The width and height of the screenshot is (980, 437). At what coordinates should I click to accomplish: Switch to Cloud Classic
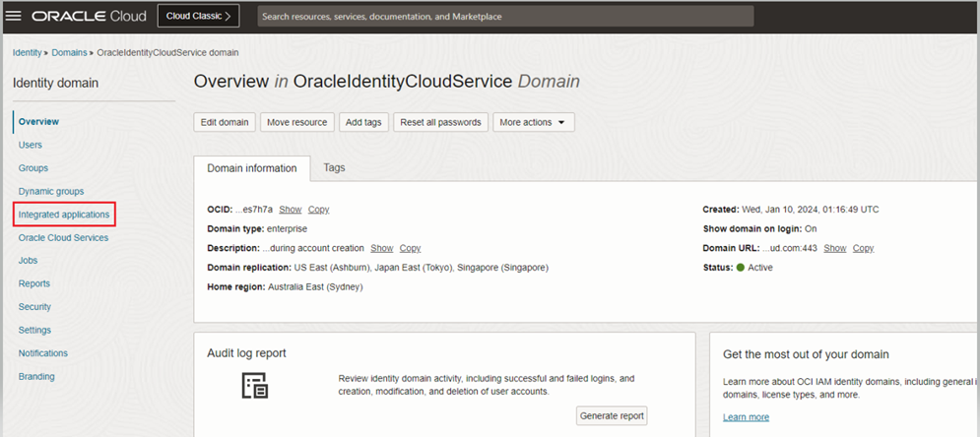pos(198,16)
